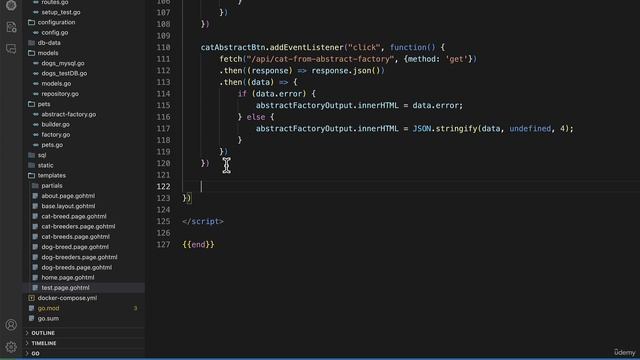The width and height of the screenshot is (640, 360).
Task: Click the file icon beside about.page.gohtml
Action: tap(35, 196)
